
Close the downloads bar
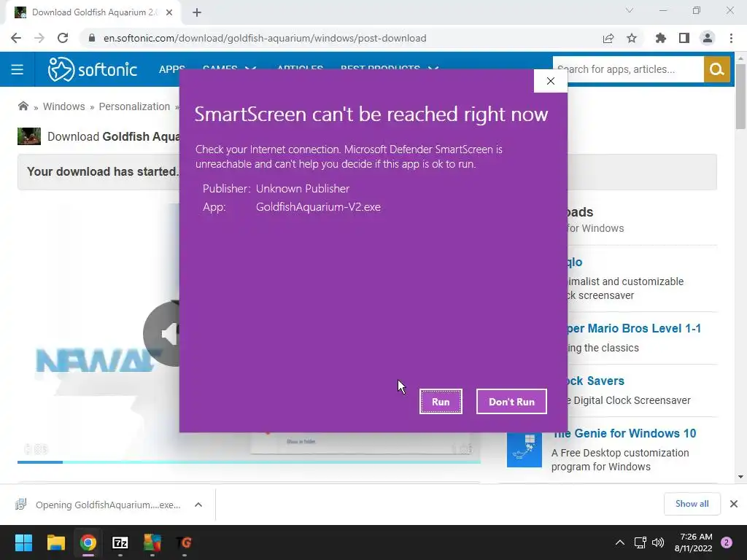tap(734, 504)
